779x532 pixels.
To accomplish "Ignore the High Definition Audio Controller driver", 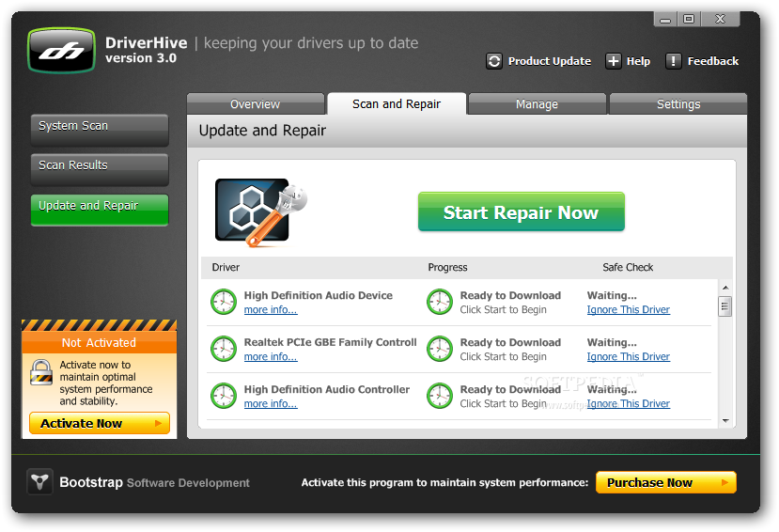I will [x=629, y=404].
